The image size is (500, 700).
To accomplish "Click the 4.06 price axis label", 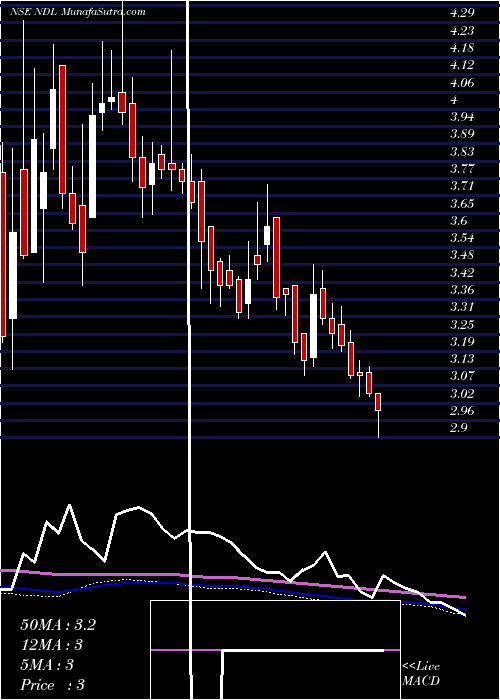I will [x=462, y=83].
